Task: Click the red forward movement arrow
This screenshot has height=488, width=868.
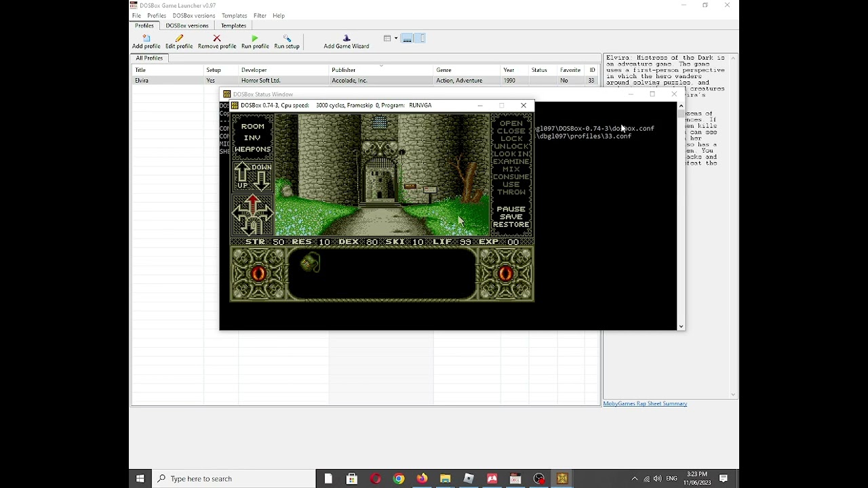Action: 253,204
